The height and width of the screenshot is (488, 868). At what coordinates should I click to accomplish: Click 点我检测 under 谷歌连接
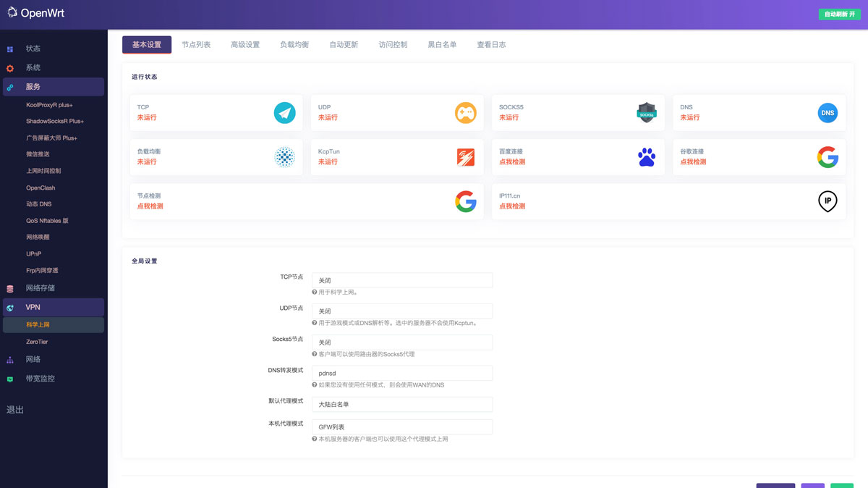click(693, 162)
